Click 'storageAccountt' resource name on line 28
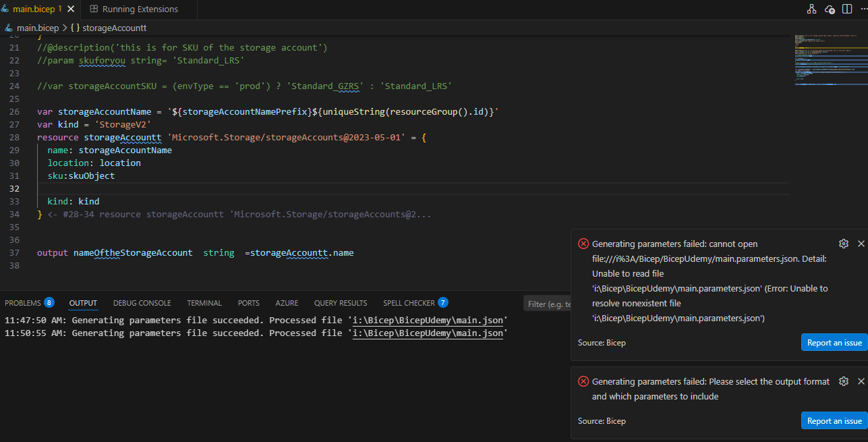The image size is (868, 442). point(123,138)
